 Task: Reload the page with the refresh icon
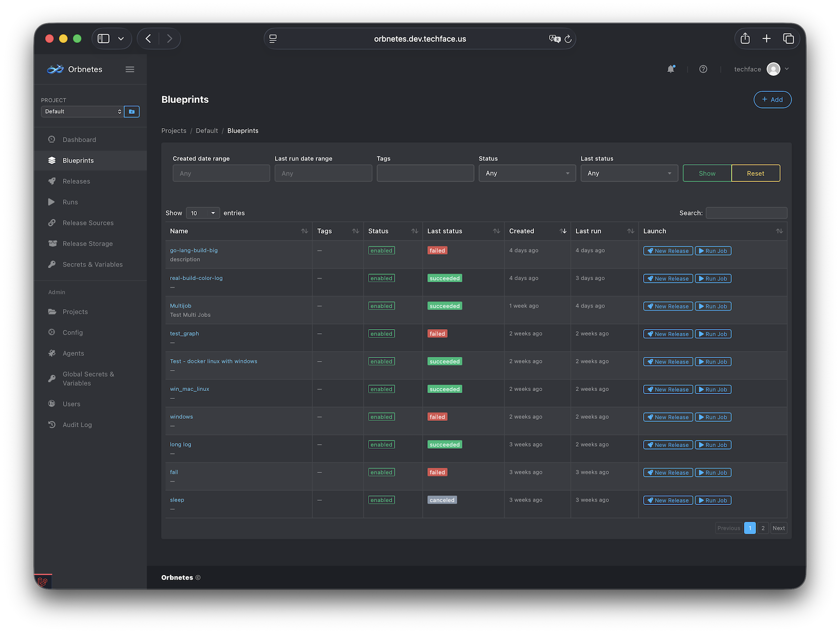568,39
